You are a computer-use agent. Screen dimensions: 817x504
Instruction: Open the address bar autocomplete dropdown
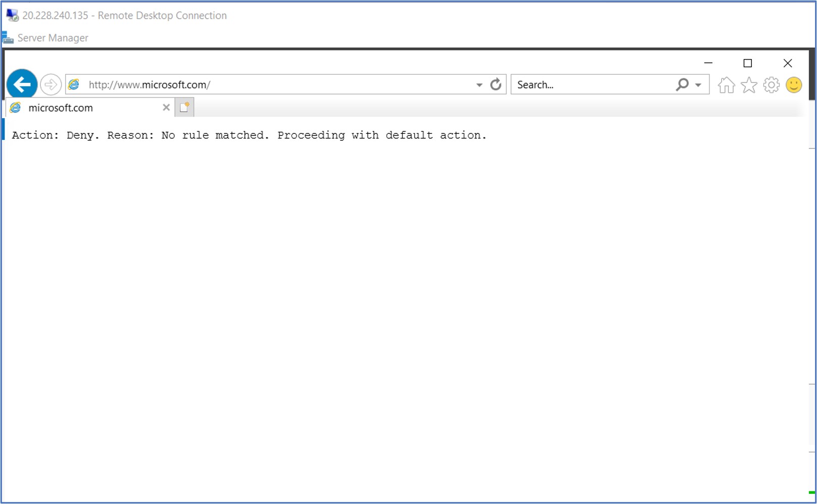478,84
